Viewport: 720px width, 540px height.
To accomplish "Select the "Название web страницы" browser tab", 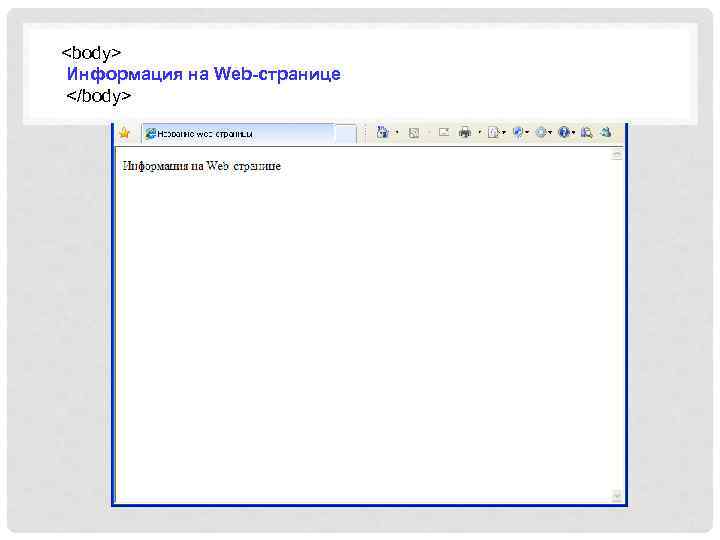I will pyautogui.click(x=238, y=134).
